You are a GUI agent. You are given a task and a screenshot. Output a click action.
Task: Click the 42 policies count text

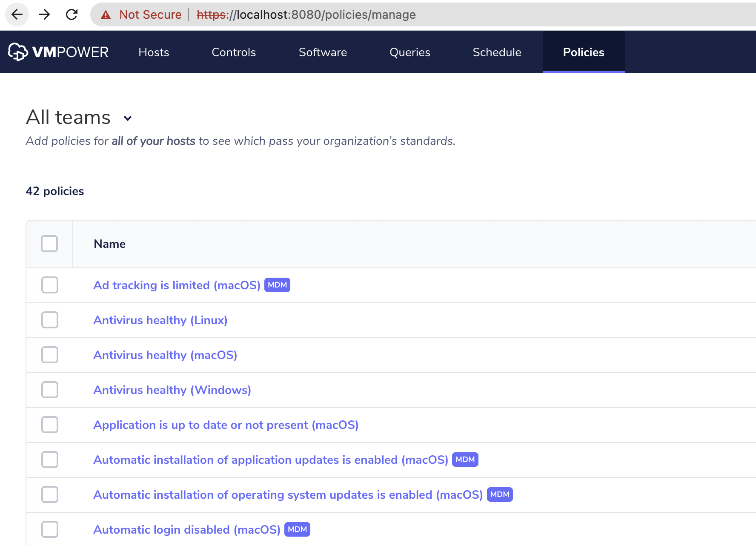point(55,191)
